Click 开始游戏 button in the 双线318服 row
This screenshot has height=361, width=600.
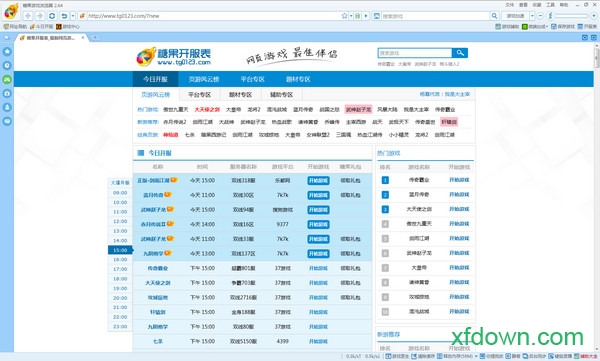pyautogui.click(x=318, y=181)
